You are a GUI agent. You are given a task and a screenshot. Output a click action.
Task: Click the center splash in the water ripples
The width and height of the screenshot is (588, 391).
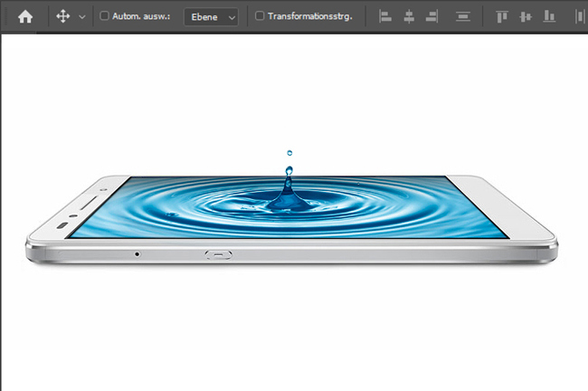[288, 197]
